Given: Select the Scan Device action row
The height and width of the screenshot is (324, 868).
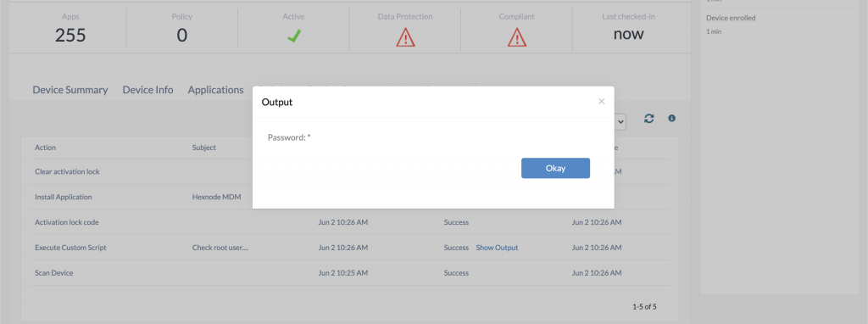Looking at the screenshot, I should click(350, 273).
